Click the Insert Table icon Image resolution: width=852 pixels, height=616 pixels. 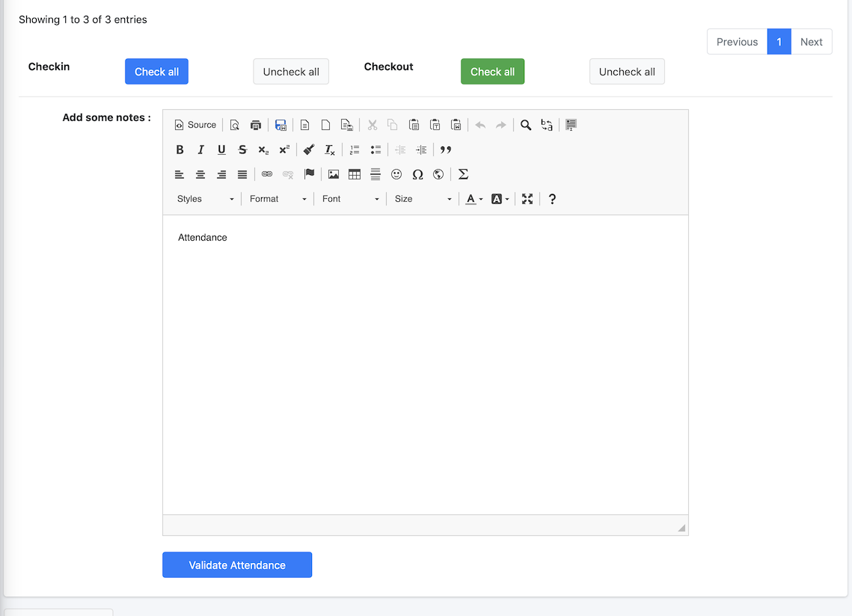pos(355,174)
